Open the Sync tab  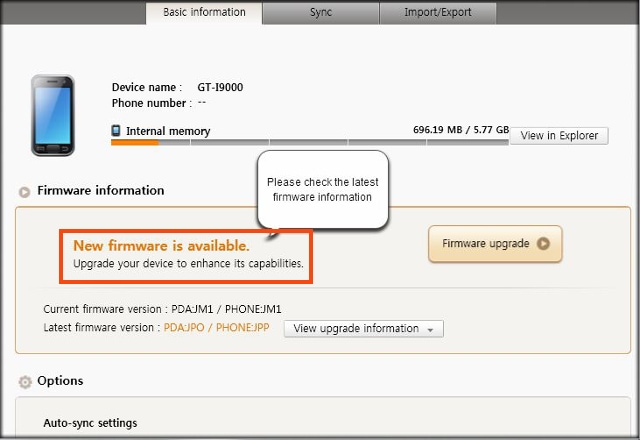pyautogui.click(x=321, y=13)
